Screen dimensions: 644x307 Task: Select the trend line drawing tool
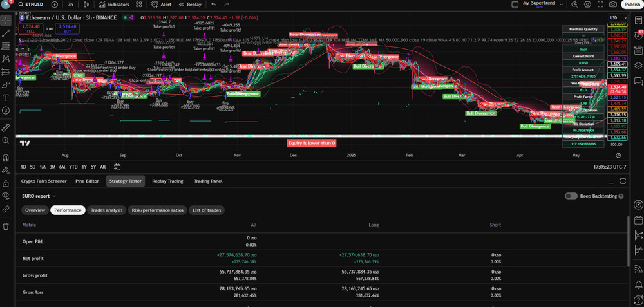[6, 33]
